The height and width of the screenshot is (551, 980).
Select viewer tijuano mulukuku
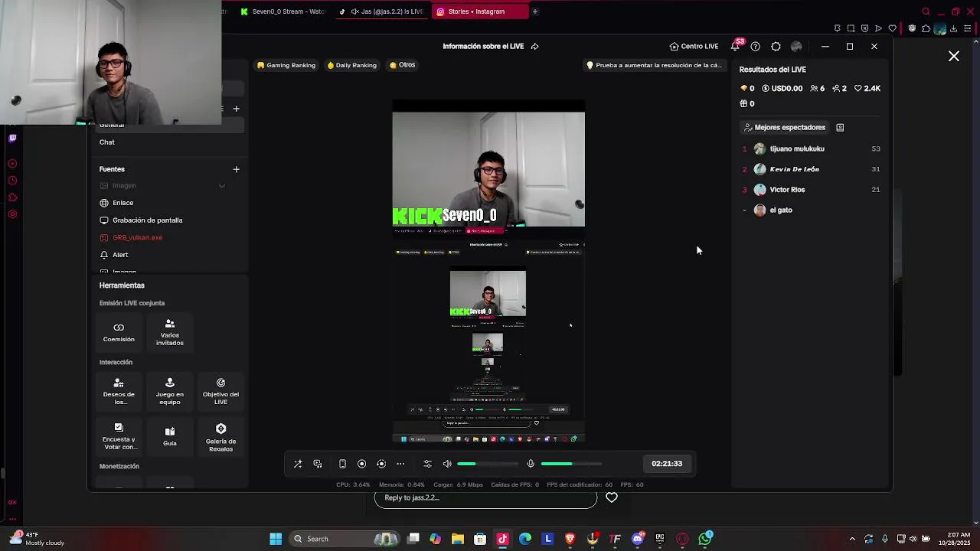point(812,148)
